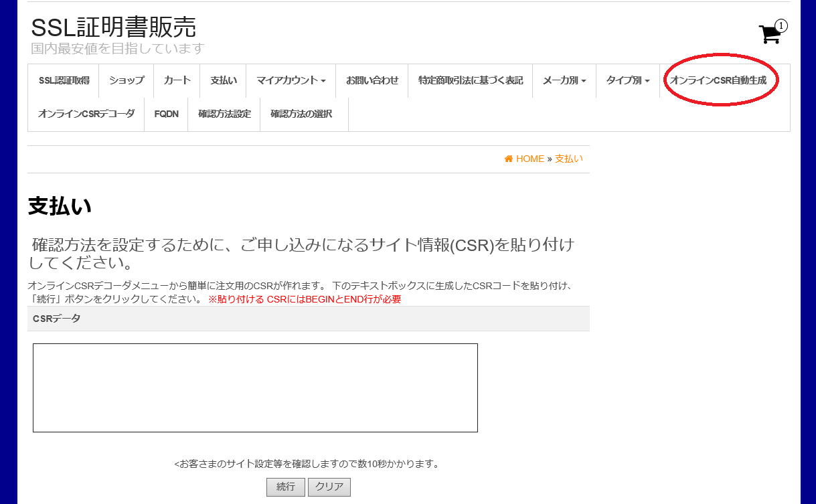View 特定商取引法に基づく表記 page
Image resolution: width=816 pixels, height=504 pixels.
point(470,80)
